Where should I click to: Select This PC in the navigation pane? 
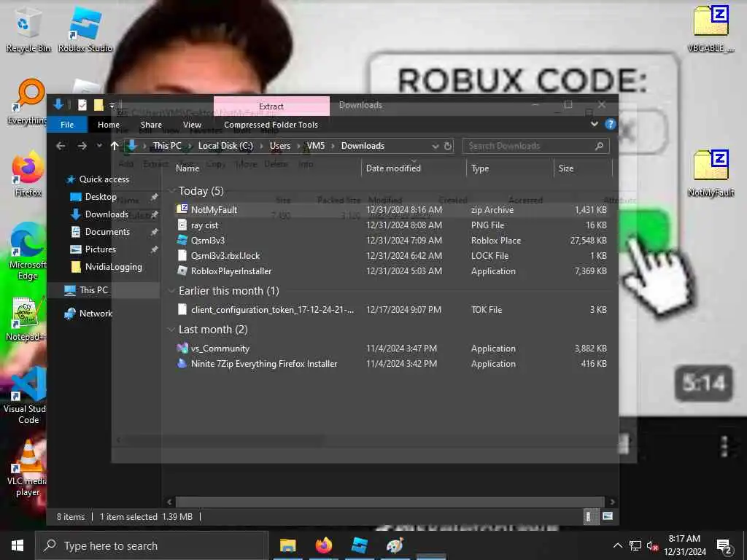93,290
